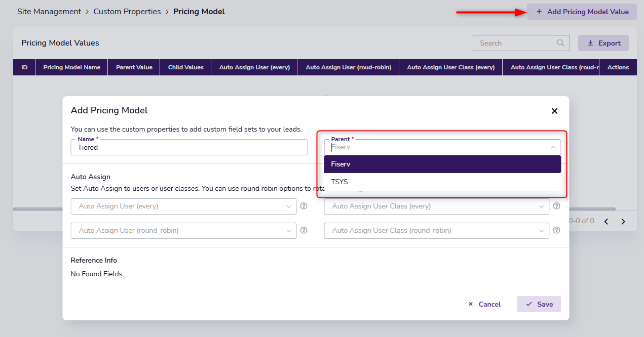Sort by ID column header
Screen dimensions: 644x337
coord(24,67)
